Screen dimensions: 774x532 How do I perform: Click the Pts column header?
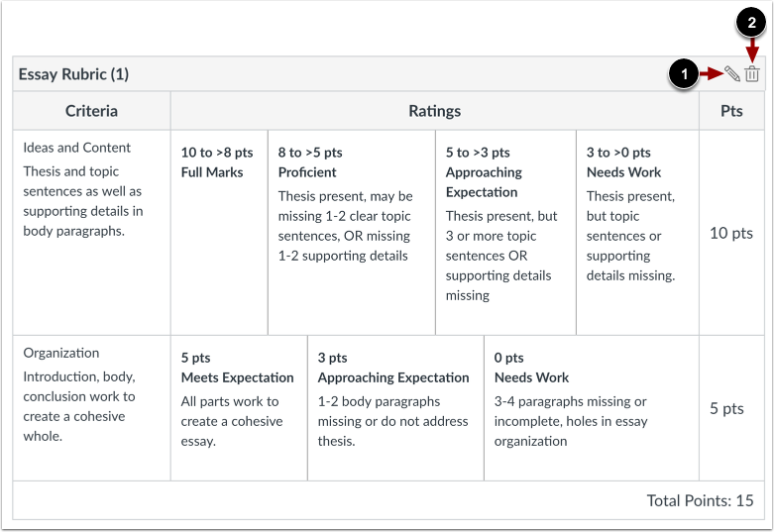coord(731,111)
